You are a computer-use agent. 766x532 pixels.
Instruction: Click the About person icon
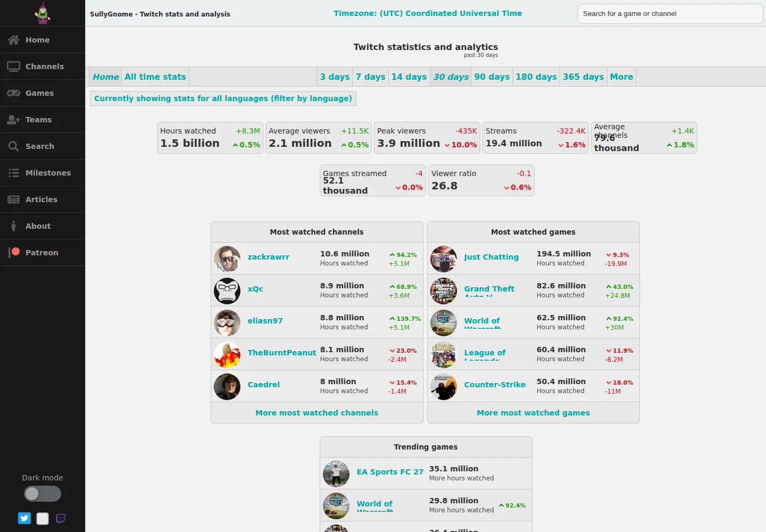coord(13,226)
